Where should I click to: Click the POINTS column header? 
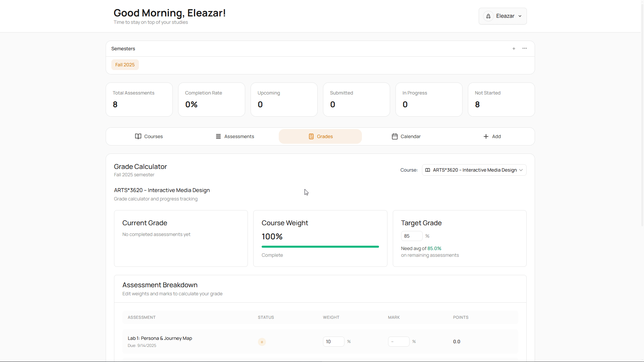click(x=461, y=317)
